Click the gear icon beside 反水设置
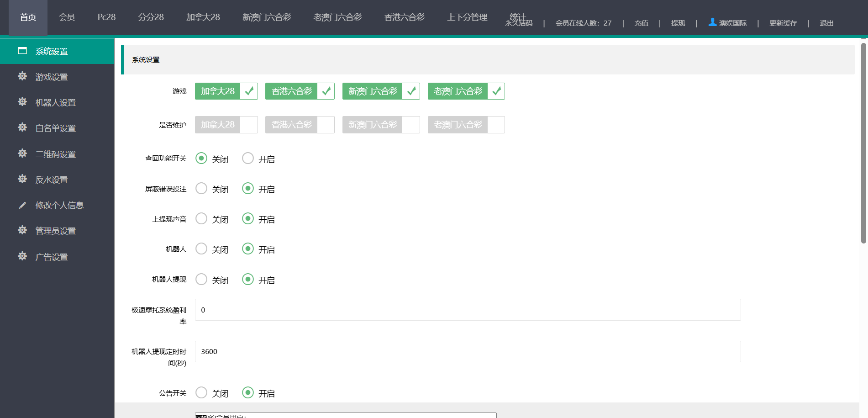 (x=22, y=179)
